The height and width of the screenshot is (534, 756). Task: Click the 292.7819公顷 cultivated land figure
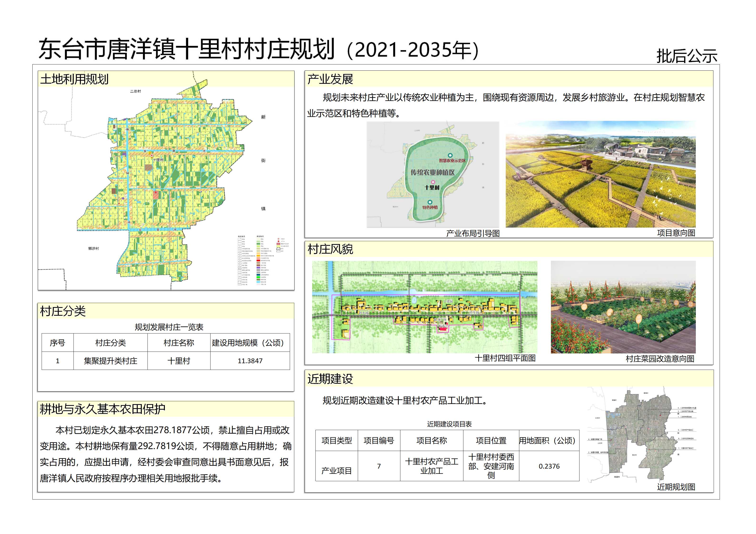pyautogui.click(x=166, y=446)
